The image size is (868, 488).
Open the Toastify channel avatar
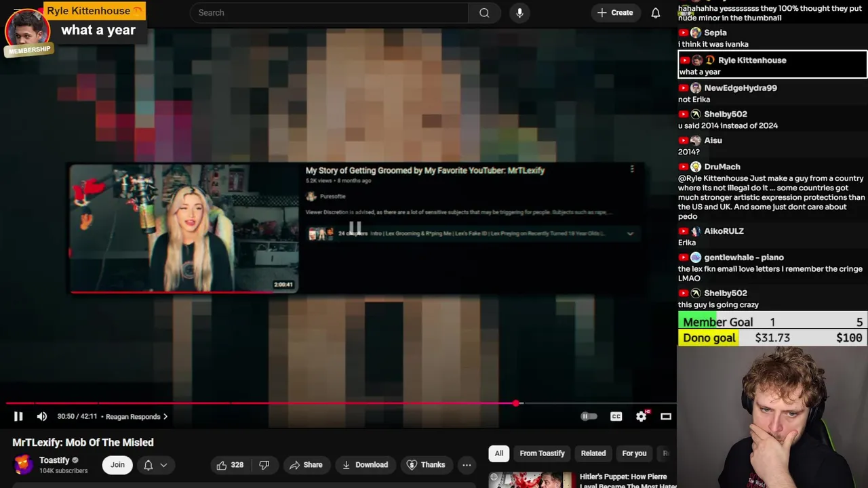[23, 464]
